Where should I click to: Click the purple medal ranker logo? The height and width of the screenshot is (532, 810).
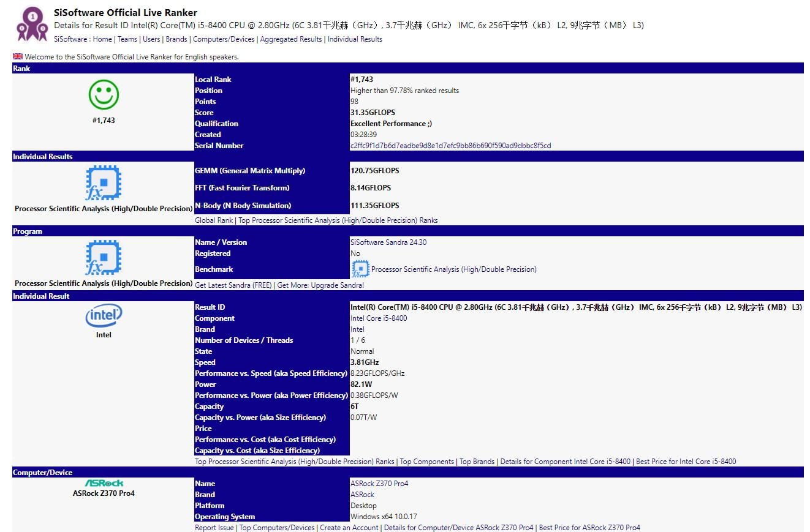coord(32,24)
